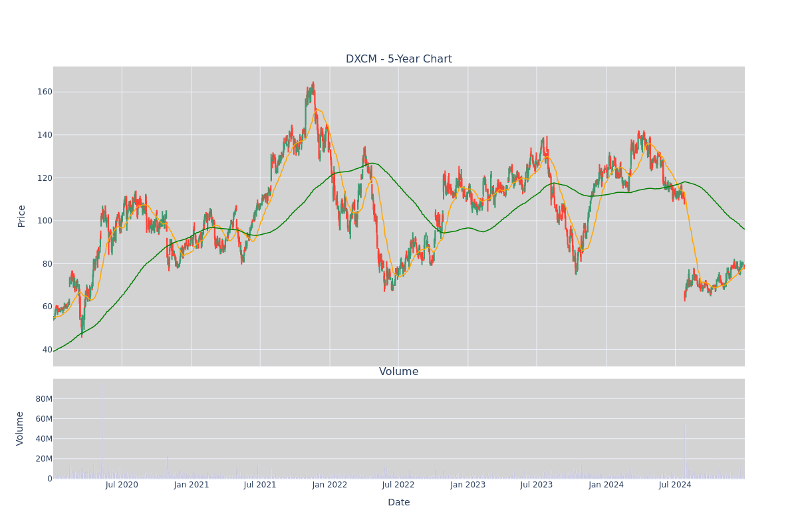Viewport: 798px width, 532px height.
Task: Click the price tick label "120"
Action: pyautogui.click(x=45, y=178)
